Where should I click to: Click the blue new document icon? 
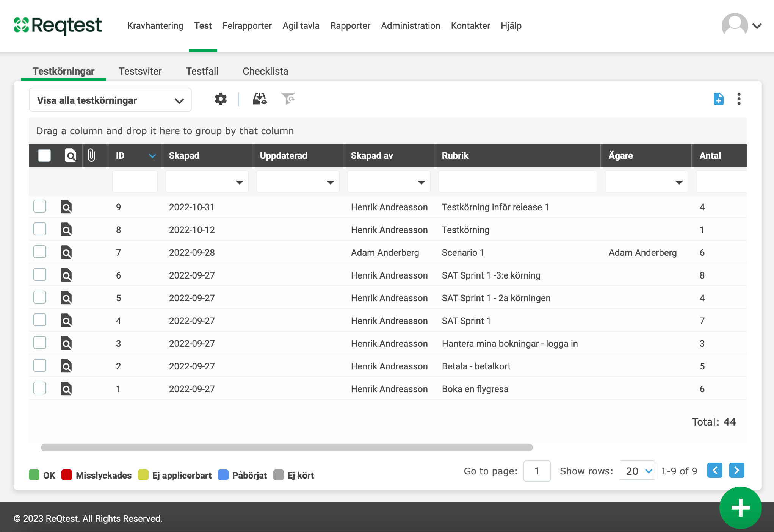718,99
